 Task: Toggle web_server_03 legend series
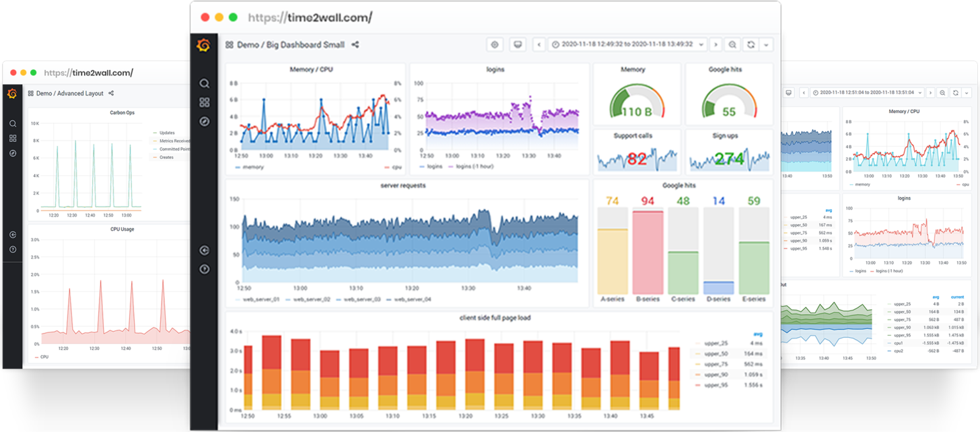(x=361, y=299)
